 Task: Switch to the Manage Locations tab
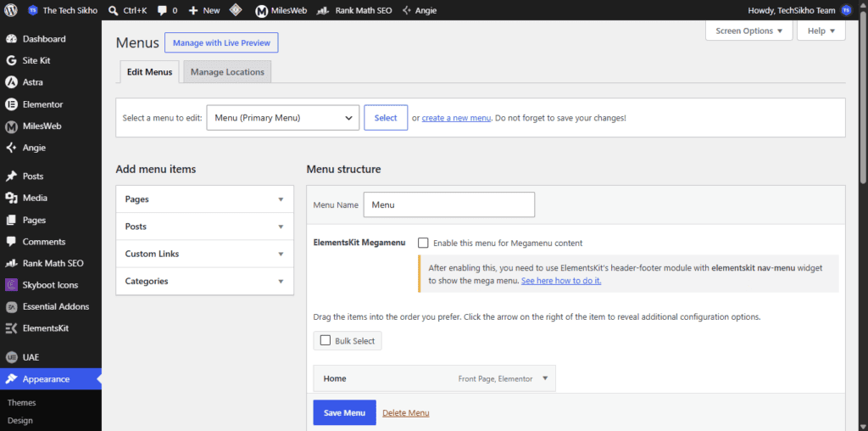pos(227,72)
